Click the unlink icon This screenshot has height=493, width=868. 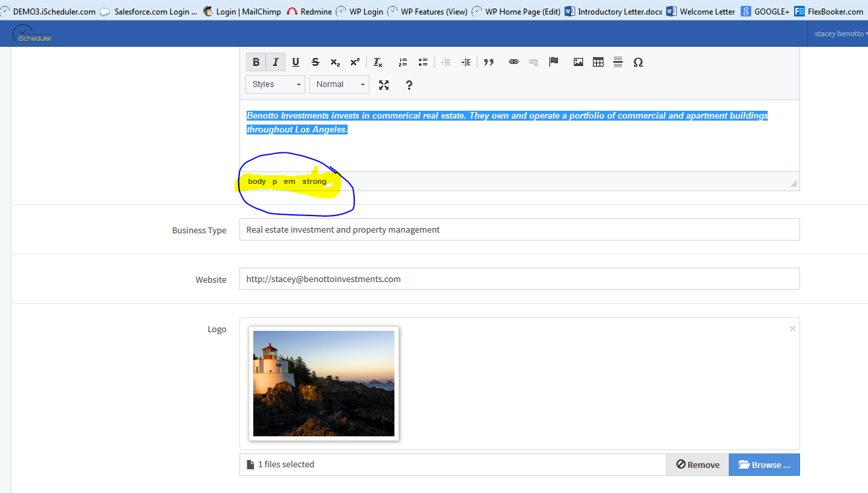click(534, 62)
